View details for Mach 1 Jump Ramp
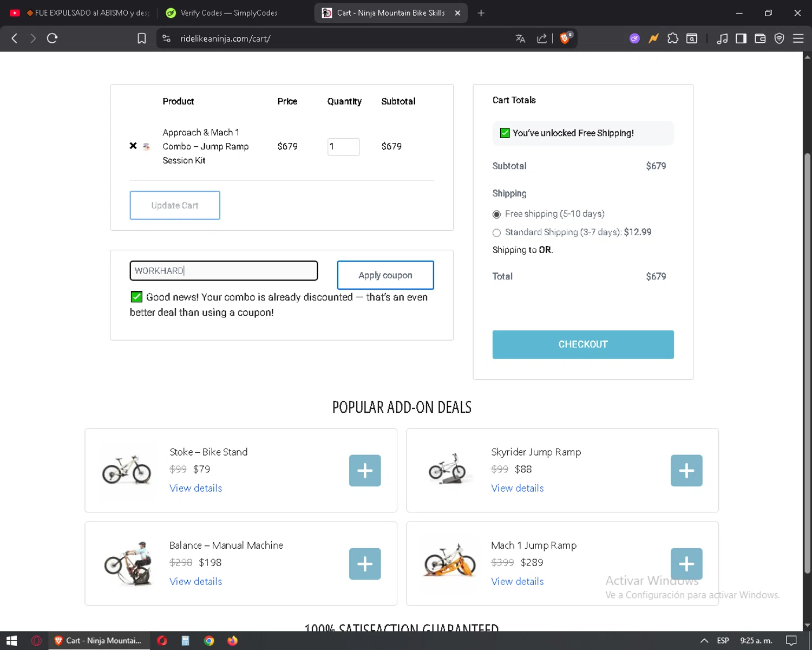 click(x=518, y=581)
